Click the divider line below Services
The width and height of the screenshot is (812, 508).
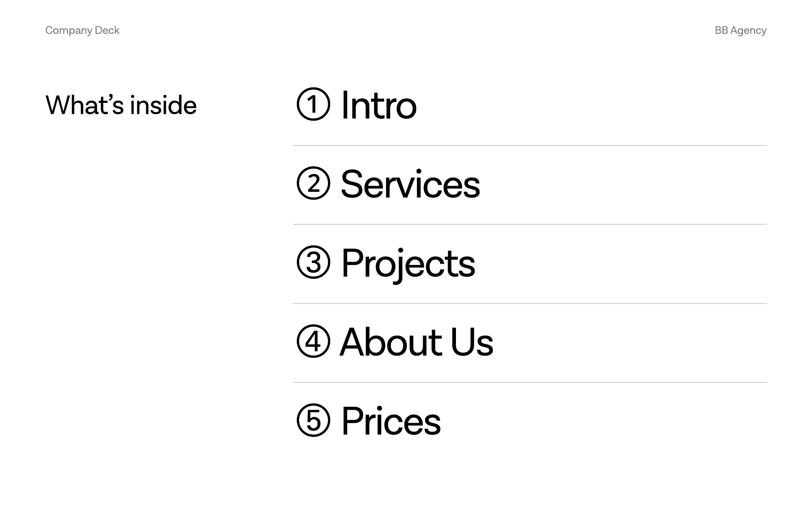[530, 224]
